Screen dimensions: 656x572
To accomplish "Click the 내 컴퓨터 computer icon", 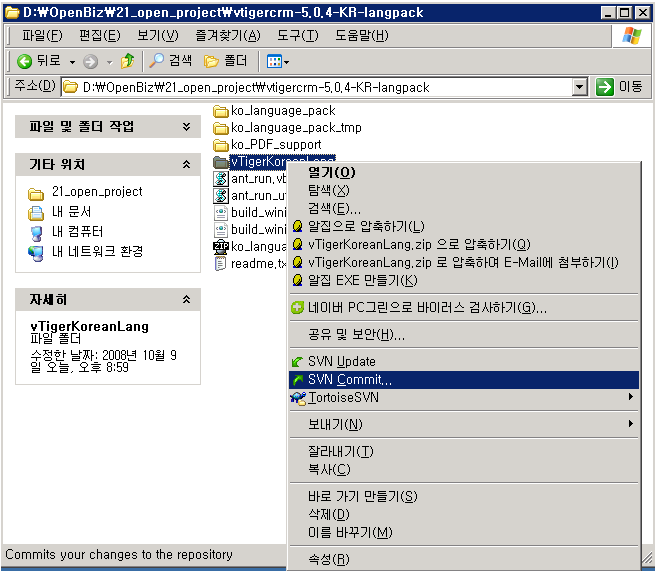I will pyautogui.click(x=36, y=233).
